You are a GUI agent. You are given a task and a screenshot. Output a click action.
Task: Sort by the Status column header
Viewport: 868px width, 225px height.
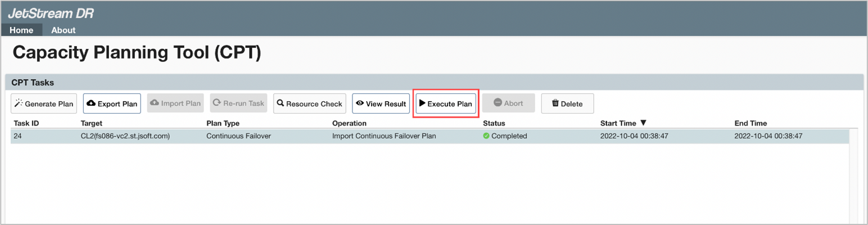click(x=494, y=123)
